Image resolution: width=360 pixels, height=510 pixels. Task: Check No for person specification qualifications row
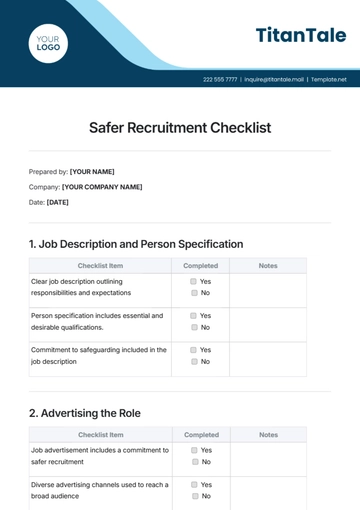tap(194, 327)
